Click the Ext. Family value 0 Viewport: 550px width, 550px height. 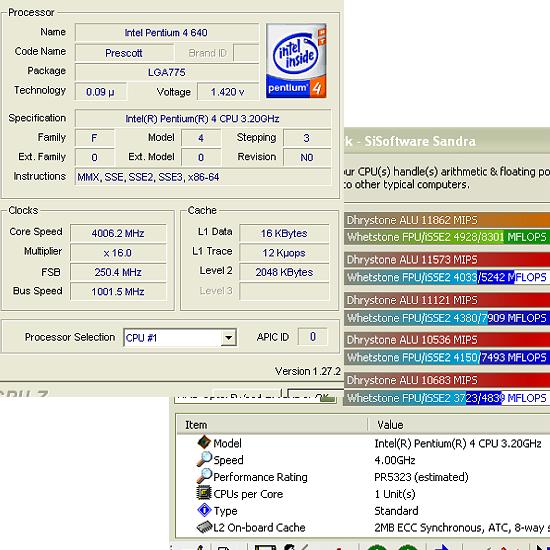[94, 157]
